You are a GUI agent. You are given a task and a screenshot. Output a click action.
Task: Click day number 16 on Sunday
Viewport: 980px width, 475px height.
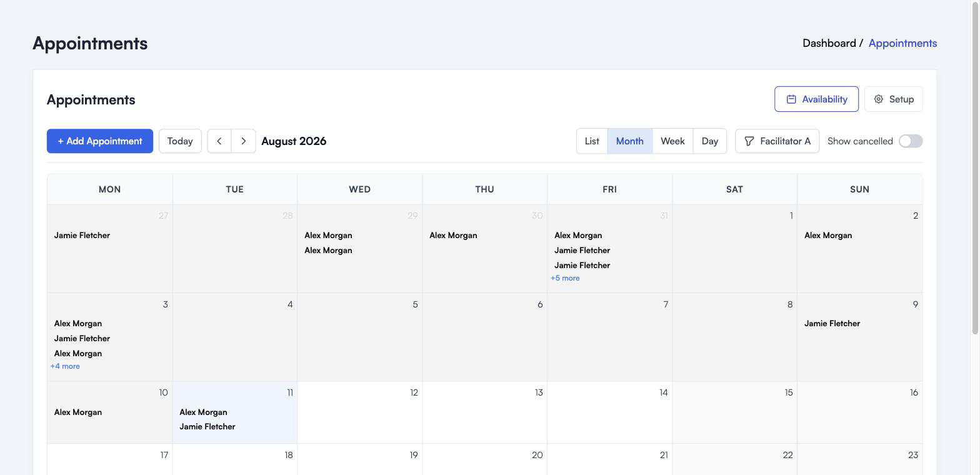pos(914,392)
